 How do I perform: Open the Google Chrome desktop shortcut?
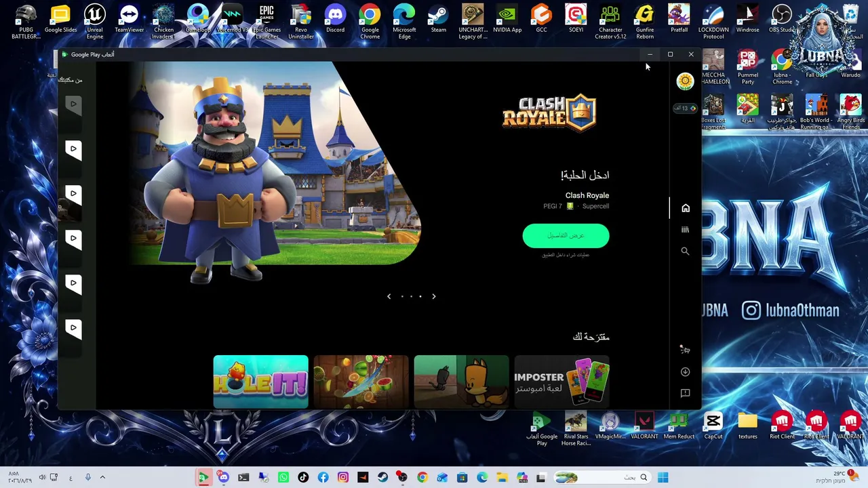(370, 22)
